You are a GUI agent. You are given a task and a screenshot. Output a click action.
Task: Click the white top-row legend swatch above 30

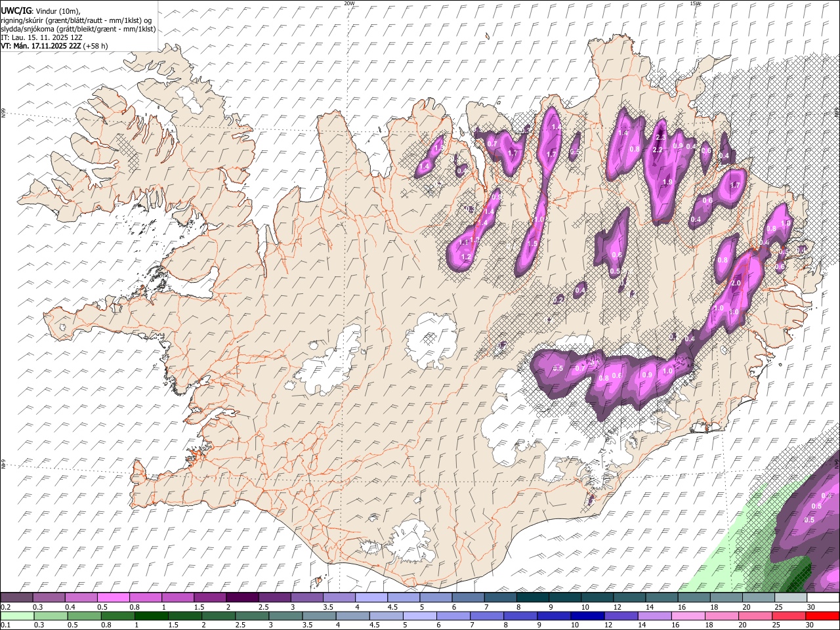click(823, 598)
